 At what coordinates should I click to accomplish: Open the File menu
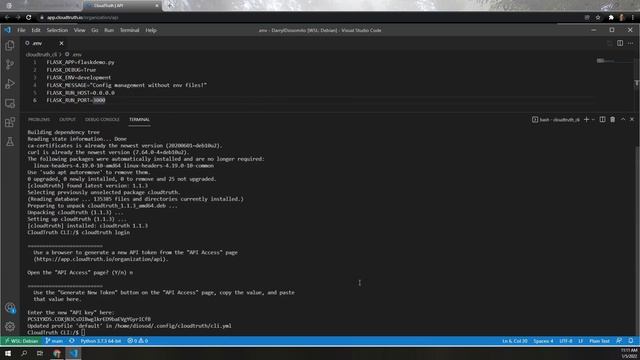click(21, 30)
